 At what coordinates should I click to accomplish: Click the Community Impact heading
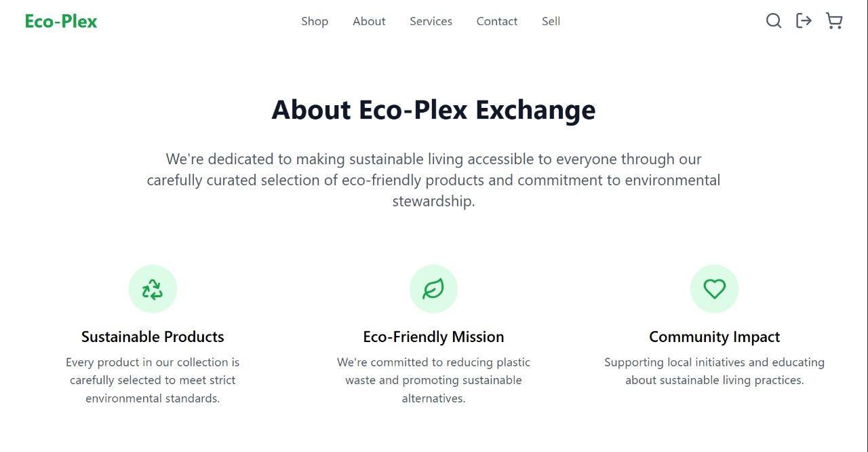(714, 337)
